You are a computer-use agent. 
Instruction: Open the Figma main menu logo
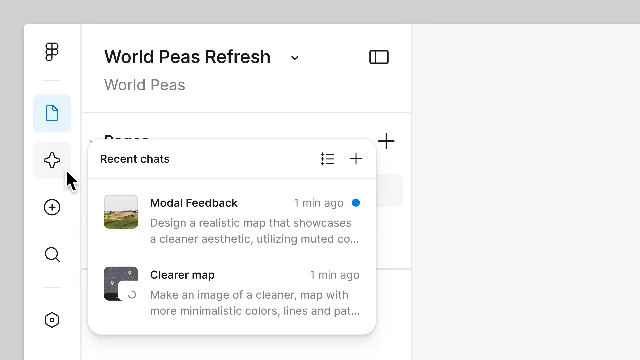pyautogui.click(x=52, y=52)
